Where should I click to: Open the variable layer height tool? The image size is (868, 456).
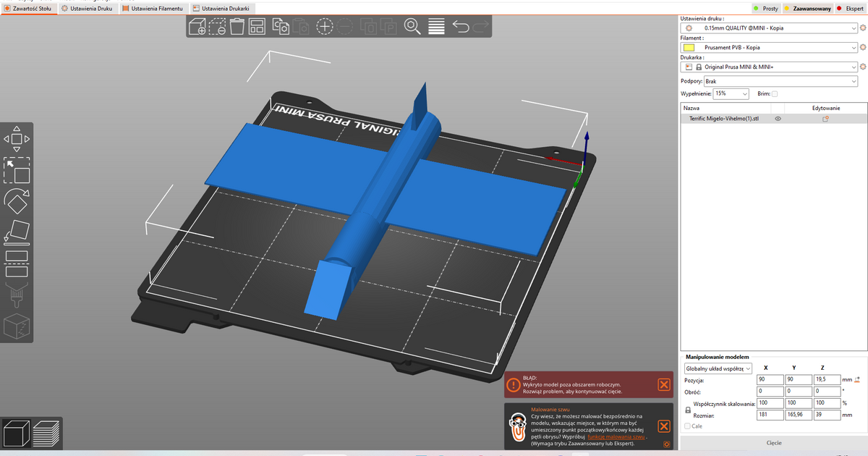[x=436, y=28]
